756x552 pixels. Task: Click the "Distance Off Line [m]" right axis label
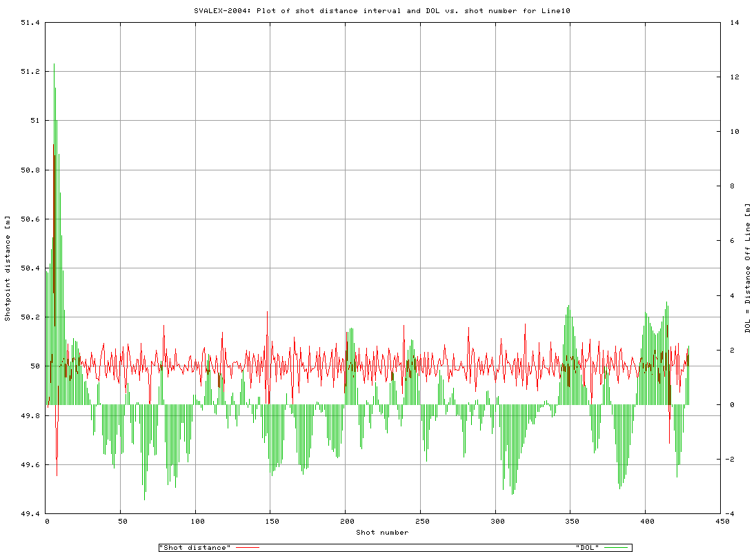pyautogui.click(x=747, y=268)
